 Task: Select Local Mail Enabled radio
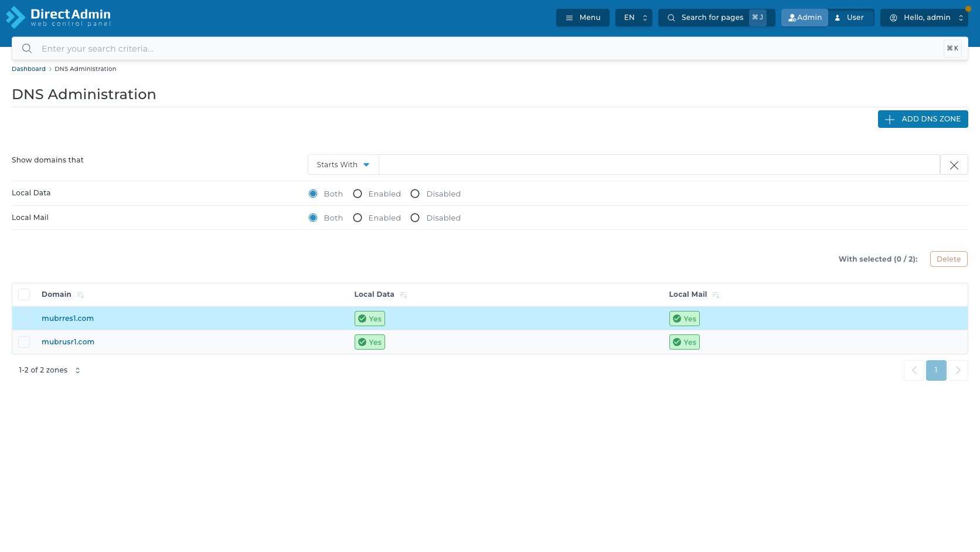tap(358, 218)
